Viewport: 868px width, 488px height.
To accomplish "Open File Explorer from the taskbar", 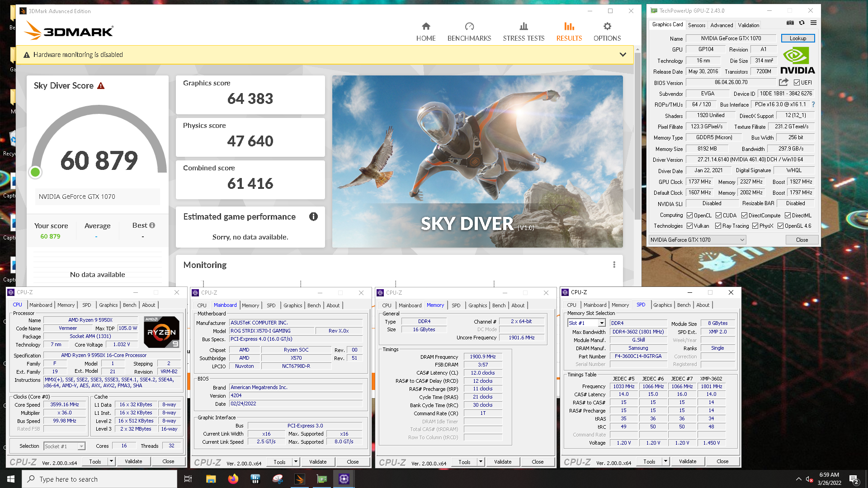I will [211, 479].
